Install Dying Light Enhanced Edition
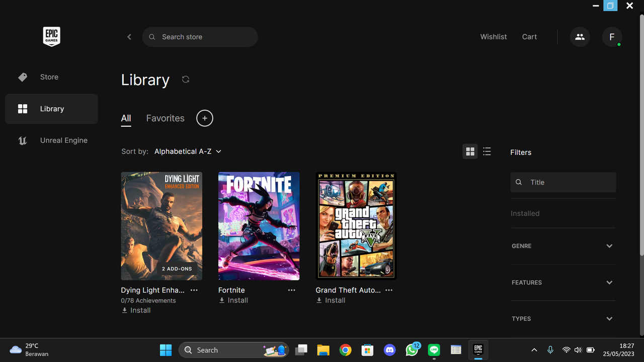Screen dimensions: 644x362 (136, 310)
